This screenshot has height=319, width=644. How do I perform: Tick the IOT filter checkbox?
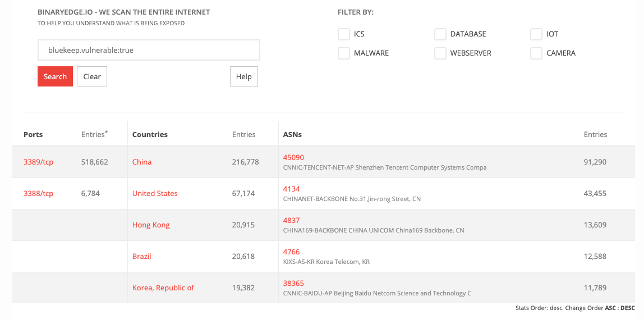[x=536, y=34]
